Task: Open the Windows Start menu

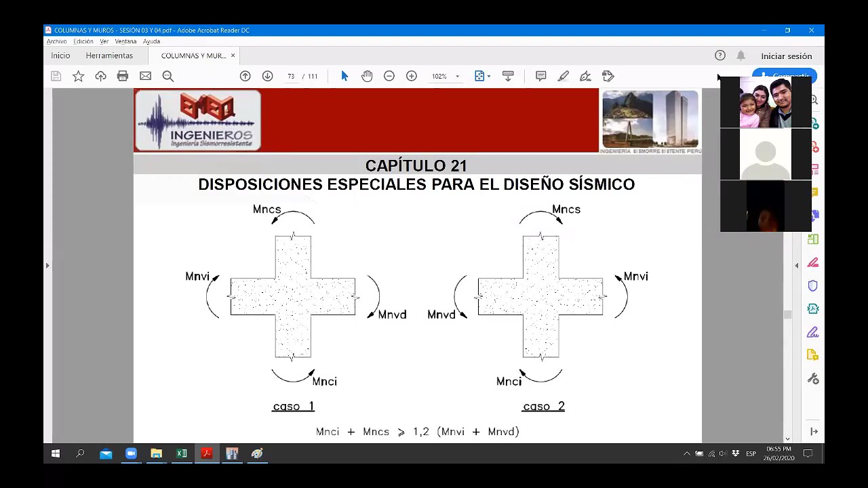Action: point(56,453)
